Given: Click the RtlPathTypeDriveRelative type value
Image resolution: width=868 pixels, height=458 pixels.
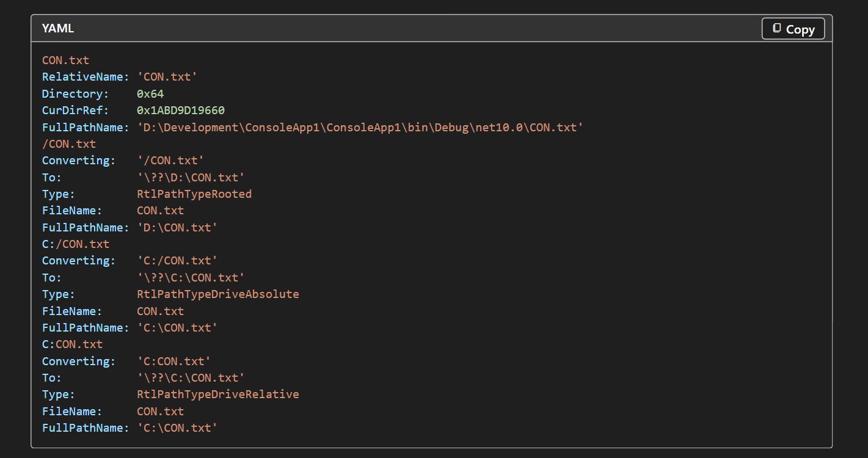Looking at the screenshot, I should point(218,394).
